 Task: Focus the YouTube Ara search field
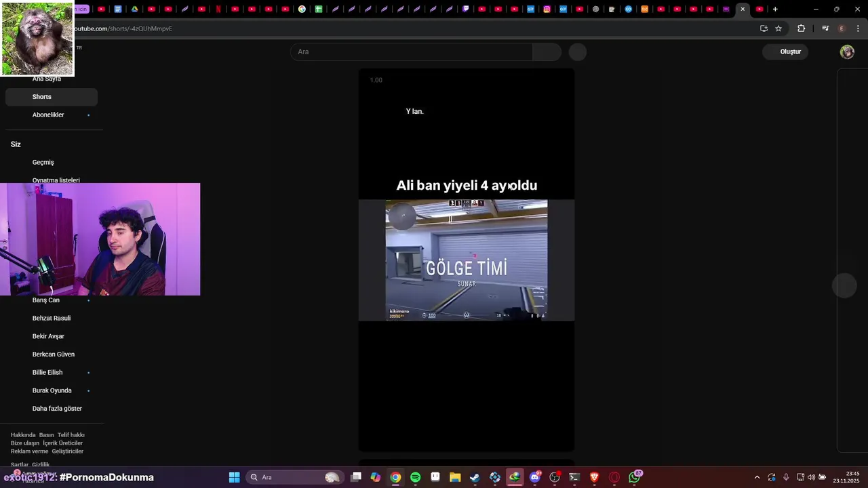coord(412,52)
